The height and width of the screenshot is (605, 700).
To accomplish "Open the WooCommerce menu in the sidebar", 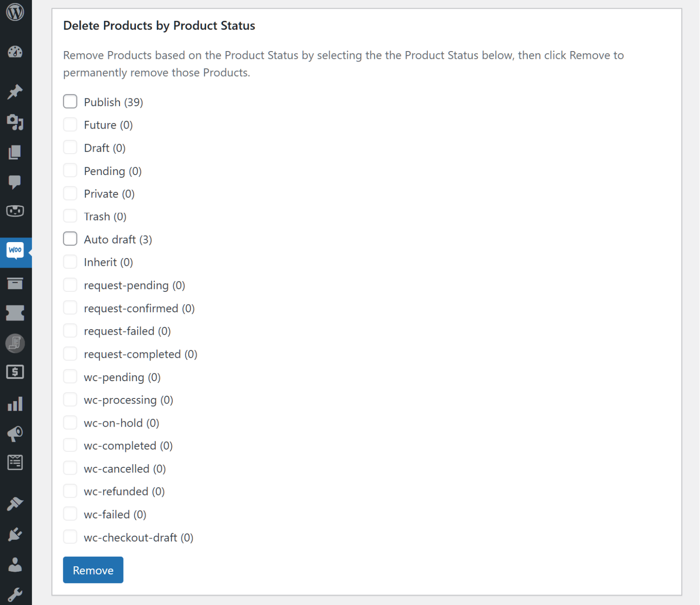I will (15, 251).
